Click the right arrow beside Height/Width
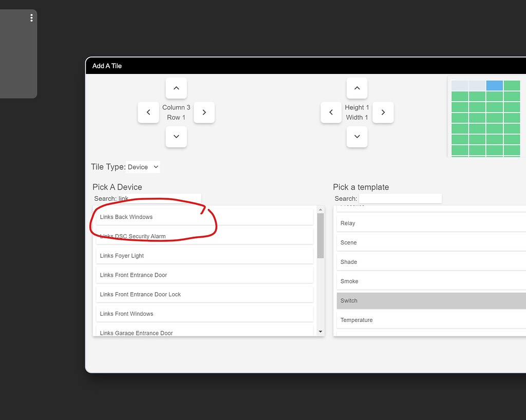 coord(383,112)
